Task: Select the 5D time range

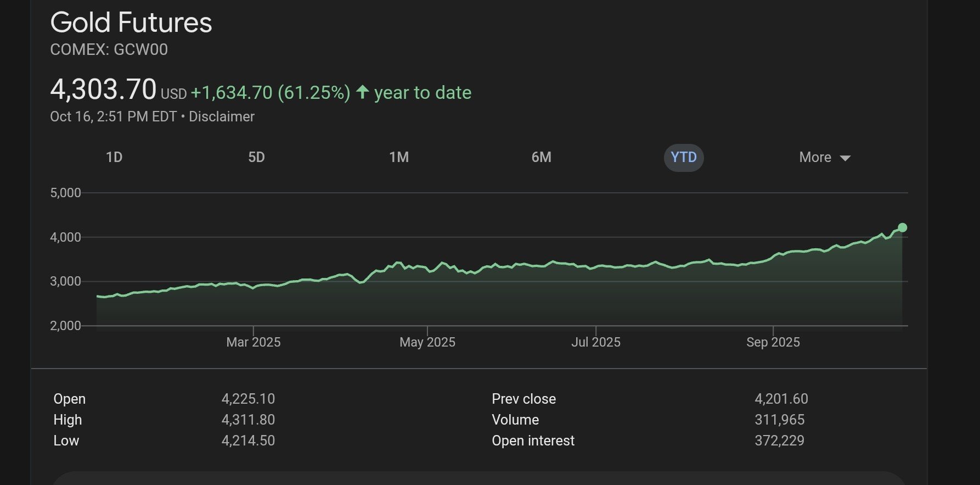Action: 256,158
